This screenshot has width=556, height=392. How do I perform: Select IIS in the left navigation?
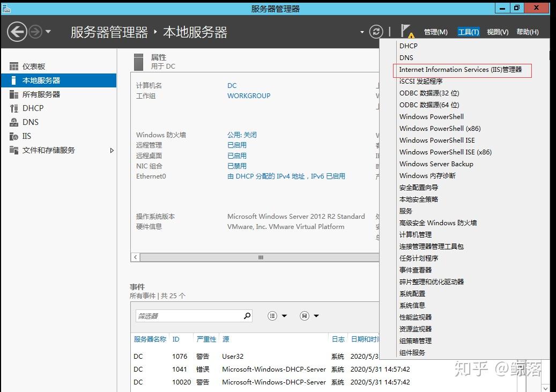click(x=28, y=136)
